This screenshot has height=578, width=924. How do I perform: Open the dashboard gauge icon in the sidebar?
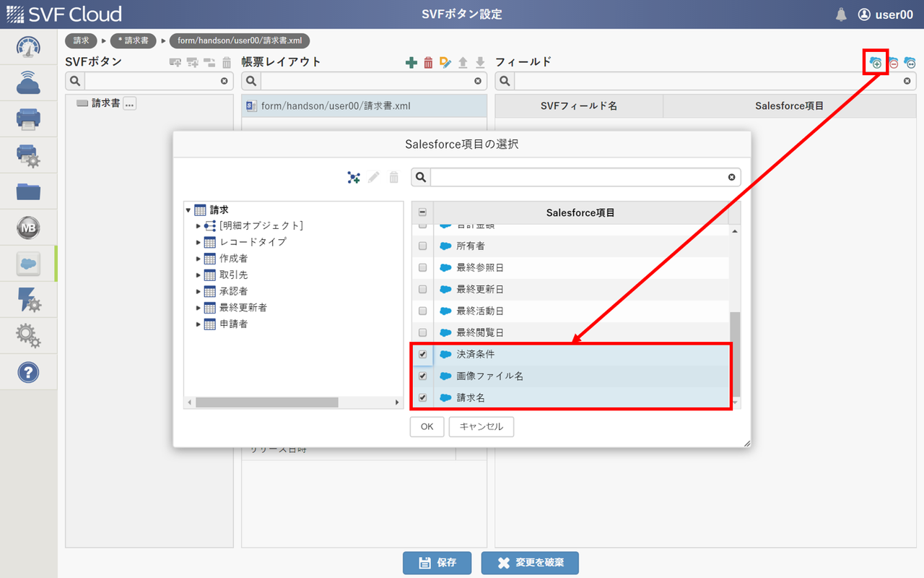[28, 47]
